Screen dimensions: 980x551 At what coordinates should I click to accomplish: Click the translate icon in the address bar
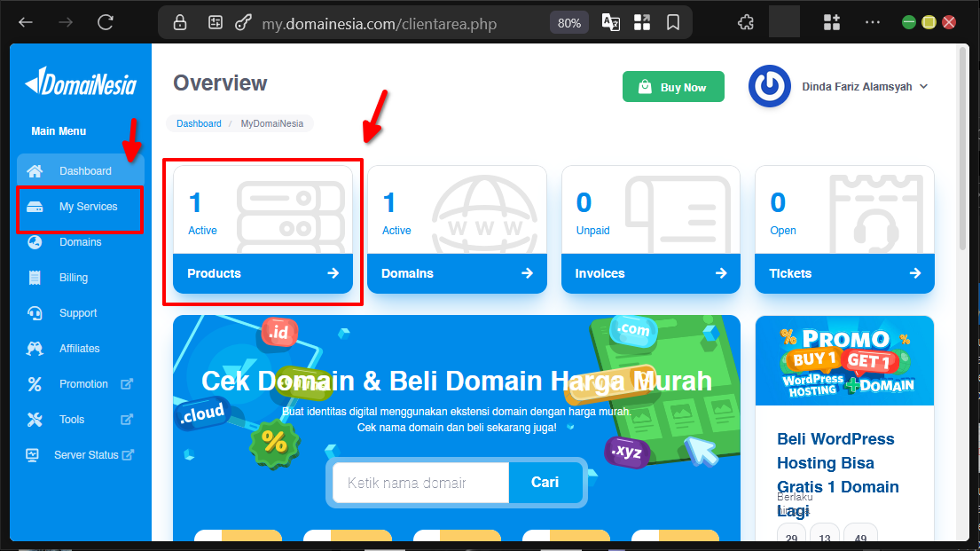610,22
